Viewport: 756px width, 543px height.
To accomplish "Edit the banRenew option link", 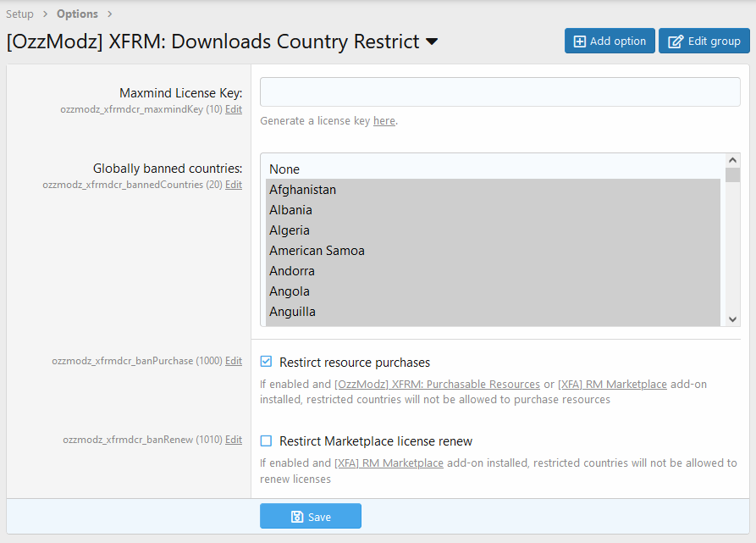I will click(234, 440).
